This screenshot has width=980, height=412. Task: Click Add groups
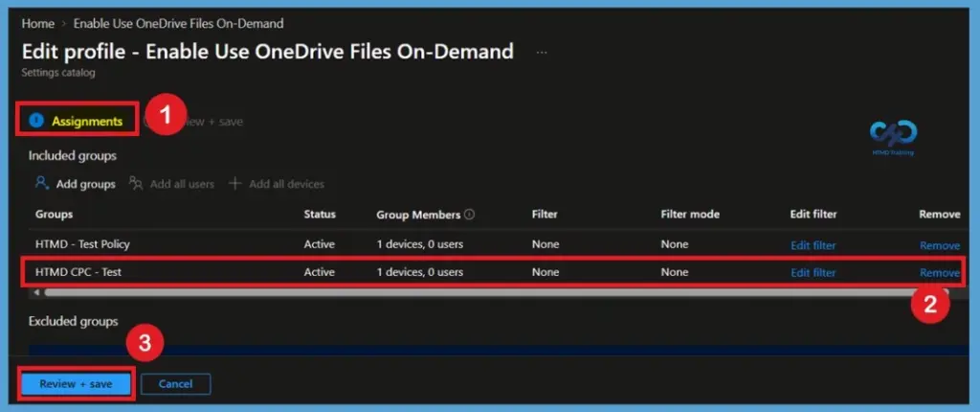85,184
